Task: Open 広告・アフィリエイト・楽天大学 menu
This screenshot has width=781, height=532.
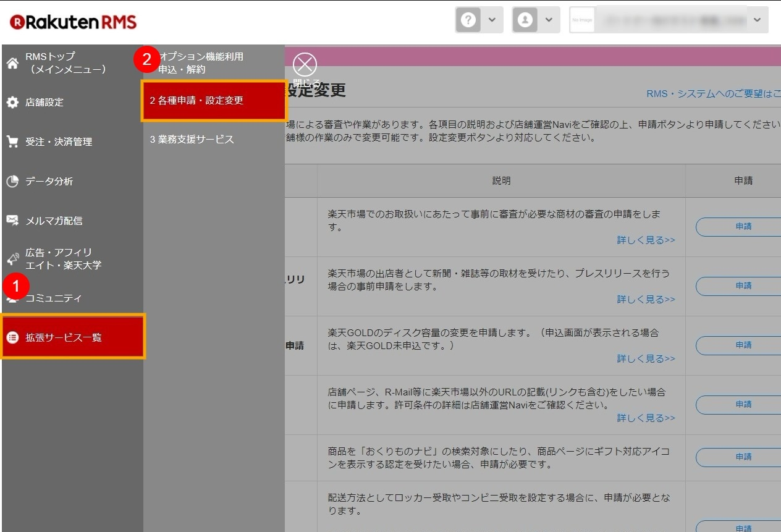Action: [x=63, y=259]
